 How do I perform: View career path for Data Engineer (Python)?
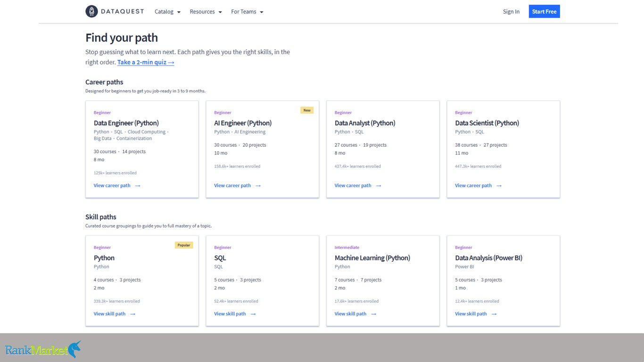click(x=117, y=186)
